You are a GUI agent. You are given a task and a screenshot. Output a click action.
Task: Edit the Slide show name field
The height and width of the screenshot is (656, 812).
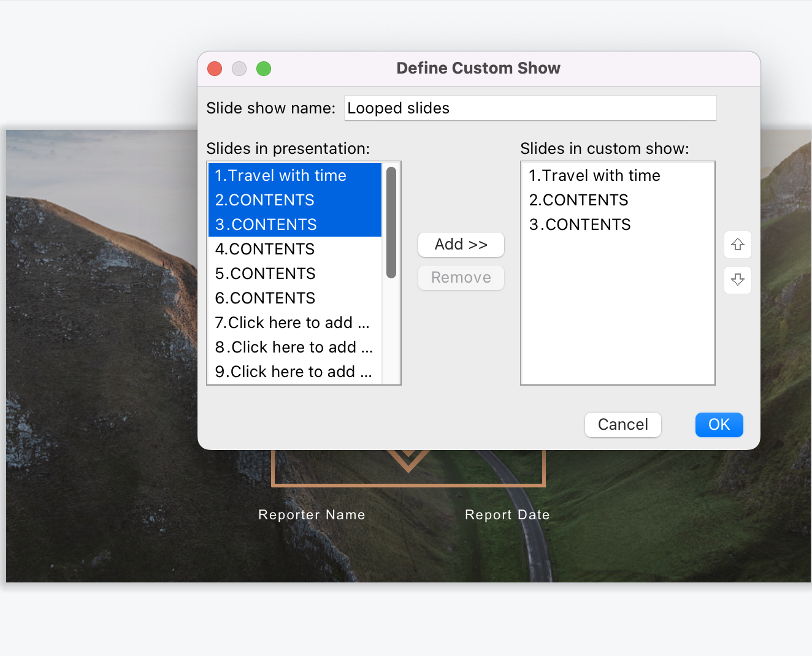click(x=530, y=108)
